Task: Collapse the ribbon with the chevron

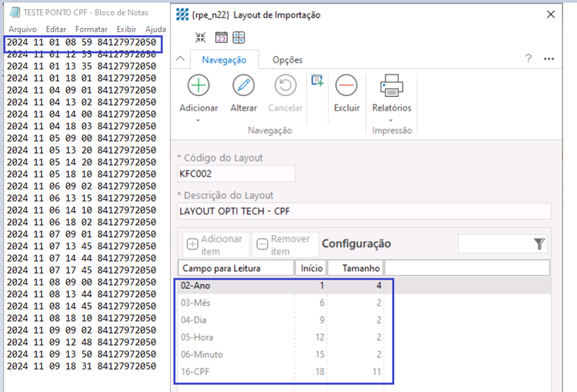Action: 180,60
